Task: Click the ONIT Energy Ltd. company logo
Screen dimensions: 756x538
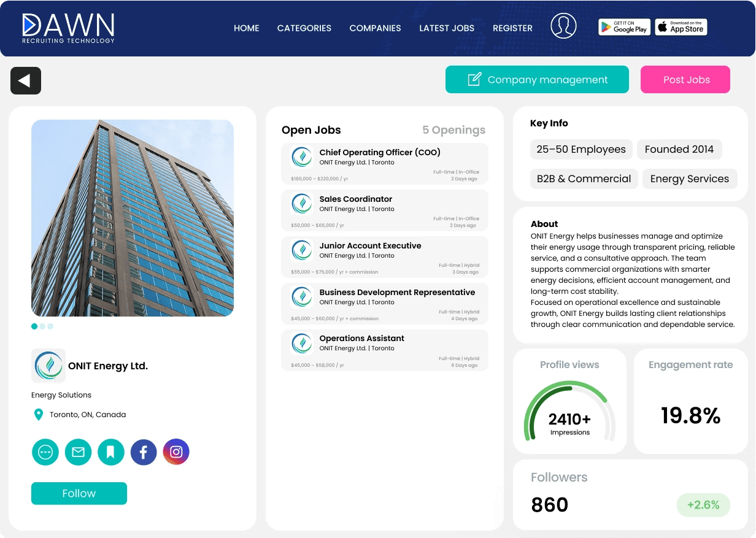Action: (48, 366)
